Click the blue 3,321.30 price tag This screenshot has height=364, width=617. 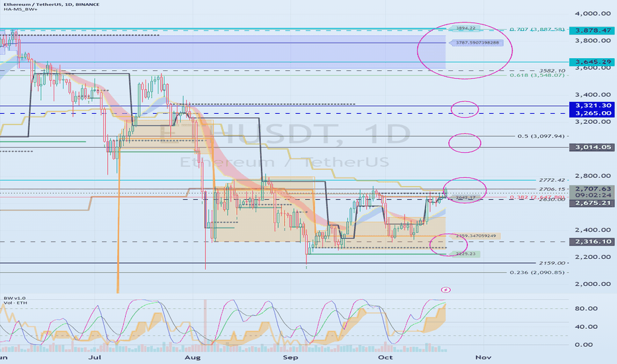pyautogui.click(x=593, y=105)
